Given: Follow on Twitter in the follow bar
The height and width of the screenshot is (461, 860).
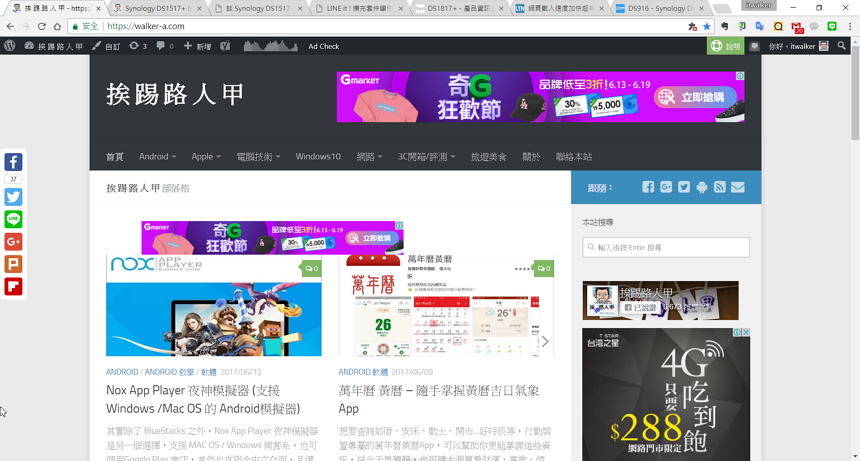Looking at the screenshot, I should [683, 187].
